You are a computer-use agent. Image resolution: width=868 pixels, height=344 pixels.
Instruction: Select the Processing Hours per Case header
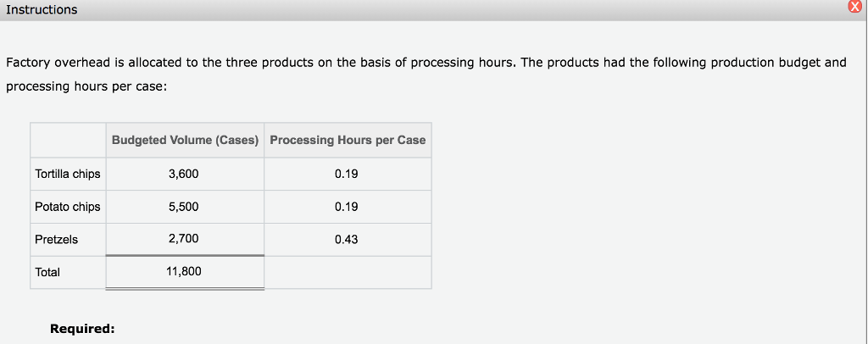tap(348, 140)
